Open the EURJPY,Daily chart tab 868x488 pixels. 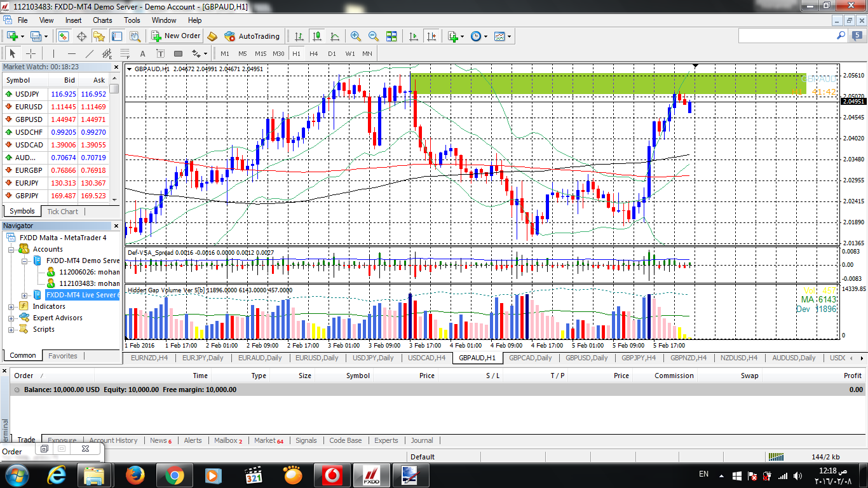(x=203, y=358)
